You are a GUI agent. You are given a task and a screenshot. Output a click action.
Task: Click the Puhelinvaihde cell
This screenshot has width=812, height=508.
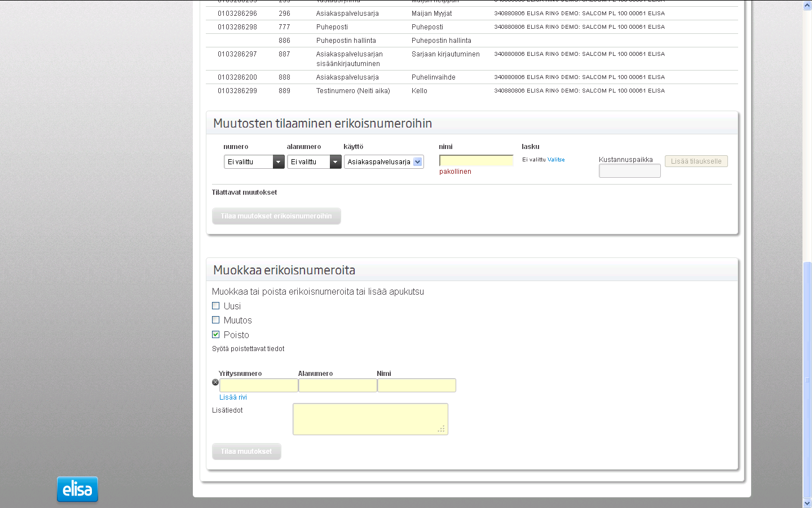pyautogui.click(x=433, y=77)
